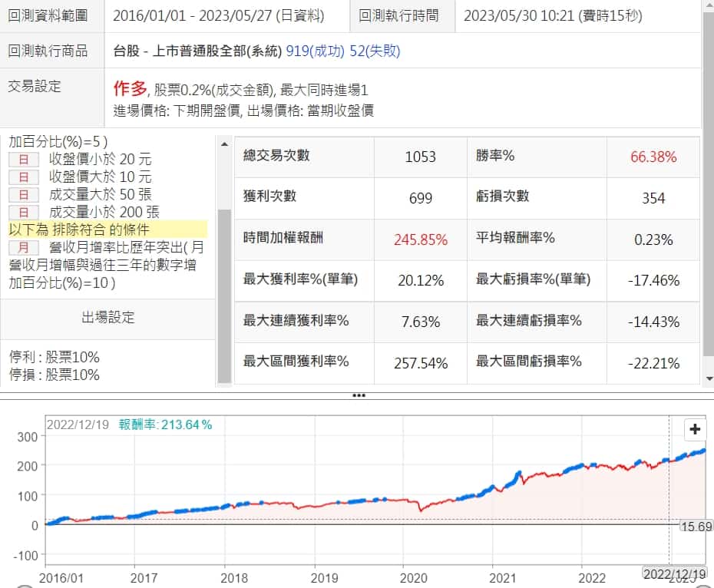The width and height of the screenshot is (714, 588).
Task: Click the 2020 label on chart timeline
Action: [414, 577]
